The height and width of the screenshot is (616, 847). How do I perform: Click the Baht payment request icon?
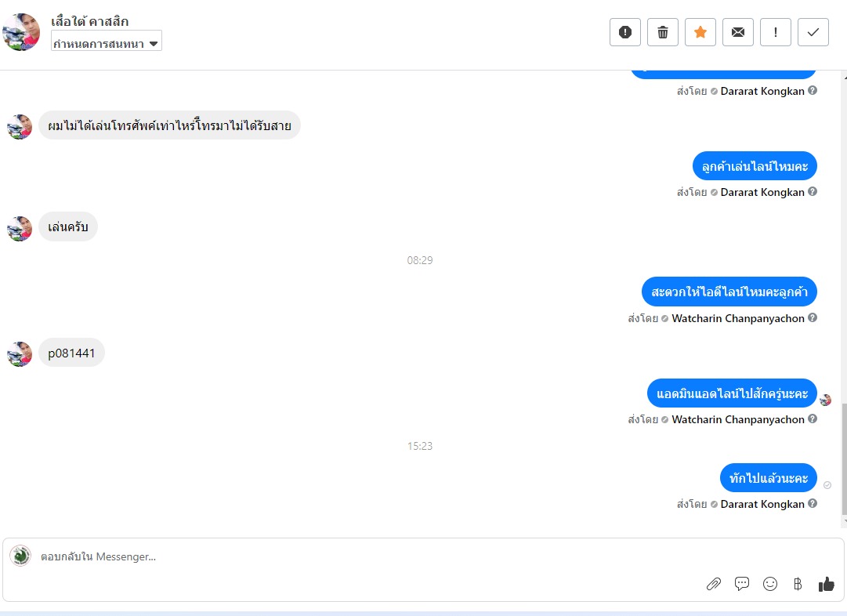pos(798,584)
